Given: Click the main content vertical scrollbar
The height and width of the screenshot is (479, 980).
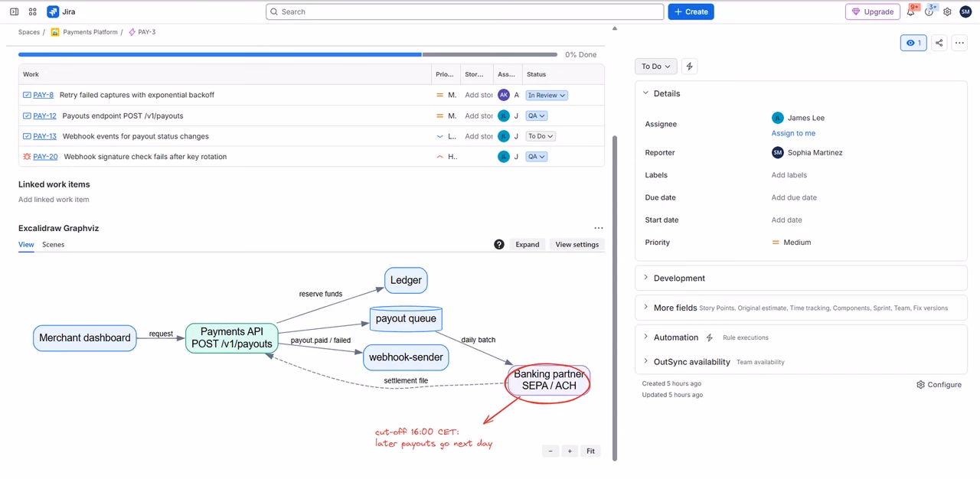Looking at the screenshot, I should (x=615, y=298).
